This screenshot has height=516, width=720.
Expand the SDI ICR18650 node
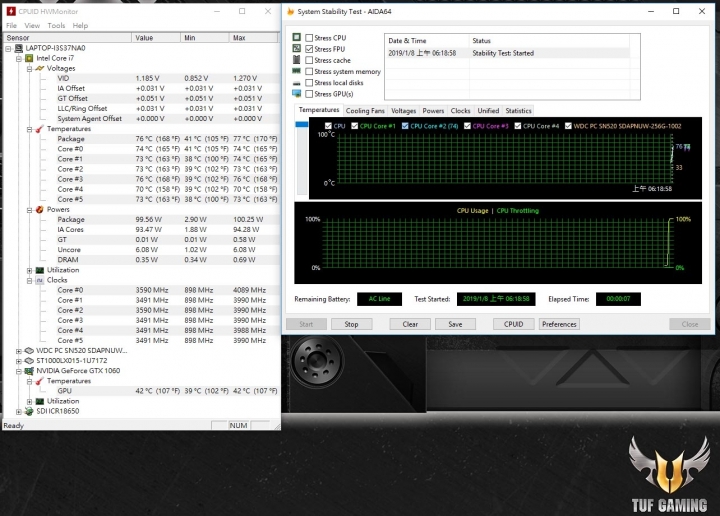[x=19, y=412]
